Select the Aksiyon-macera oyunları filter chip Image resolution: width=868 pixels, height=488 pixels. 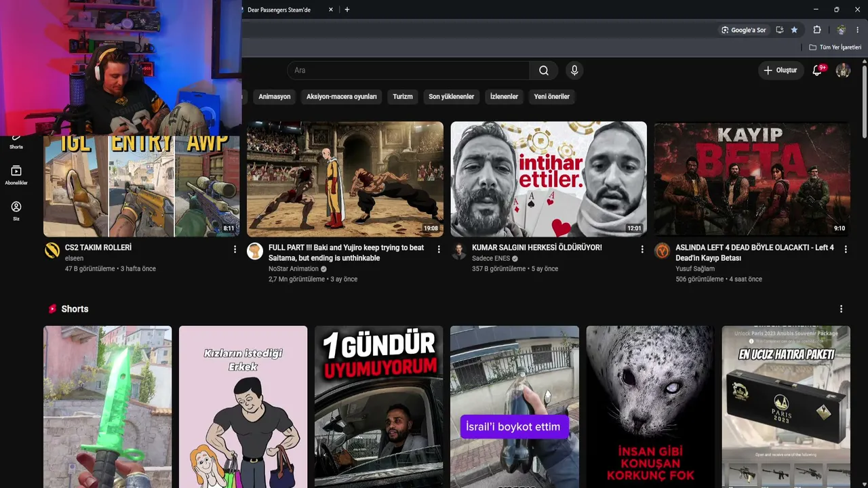pos(342,97)
